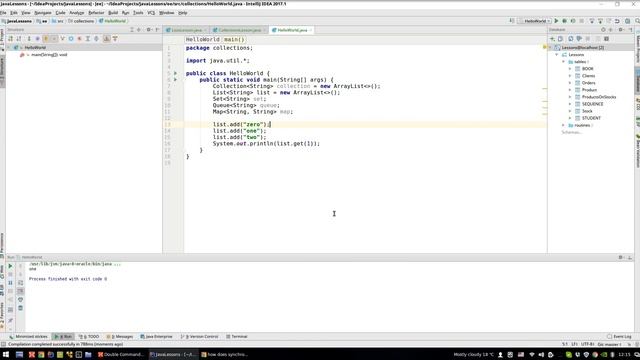Start debugging with the bug icon in the main toolbar
The width and height of the screenshot is (640, 360).
click(564, 21)
